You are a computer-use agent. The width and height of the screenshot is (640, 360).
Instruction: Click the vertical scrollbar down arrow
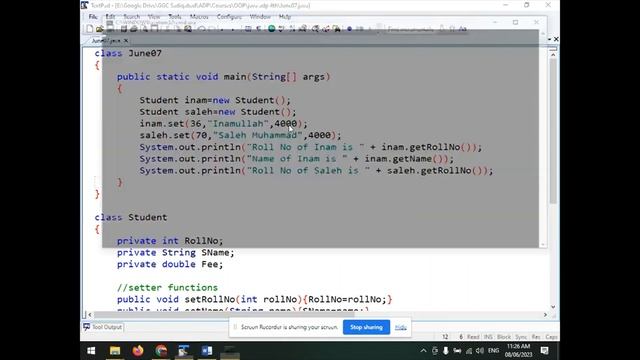pos(553,307)
